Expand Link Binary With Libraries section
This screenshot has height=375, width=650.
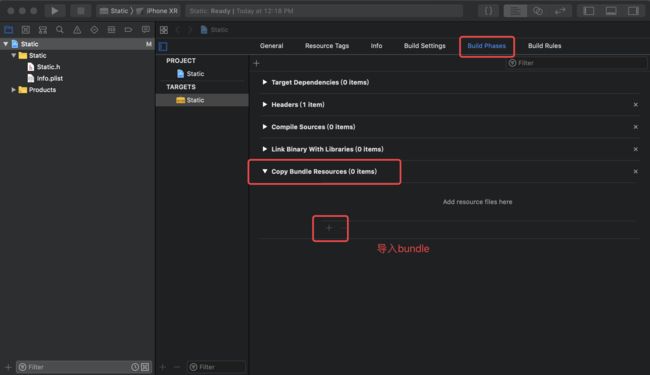point(264,149)
